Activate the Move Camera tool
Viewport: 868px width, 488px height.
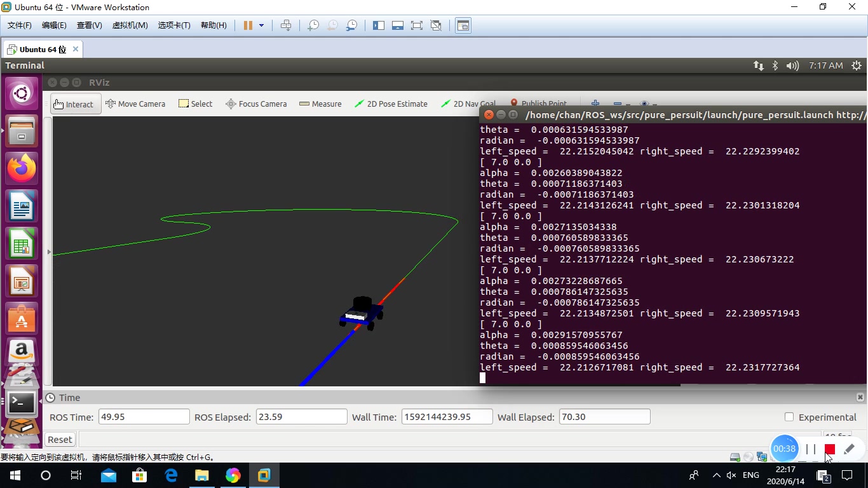click(x=135, y=104)
